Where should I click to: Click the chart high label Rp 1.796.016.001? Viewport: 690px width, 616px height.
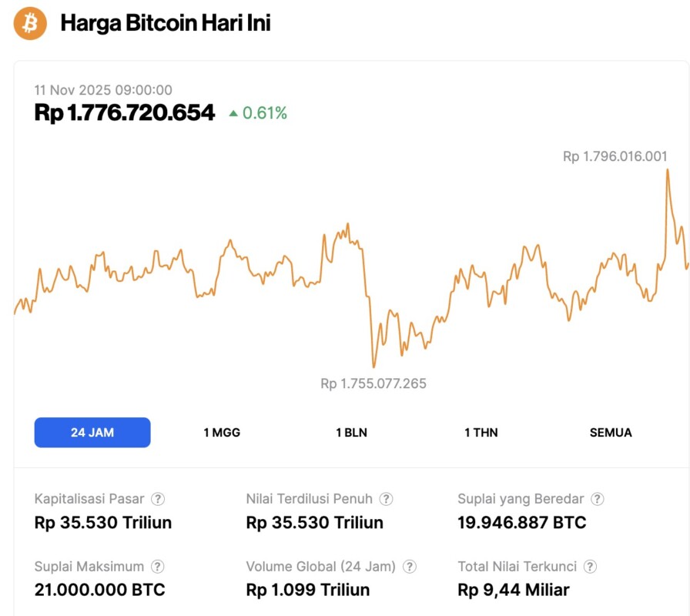[x=615, y=156]
